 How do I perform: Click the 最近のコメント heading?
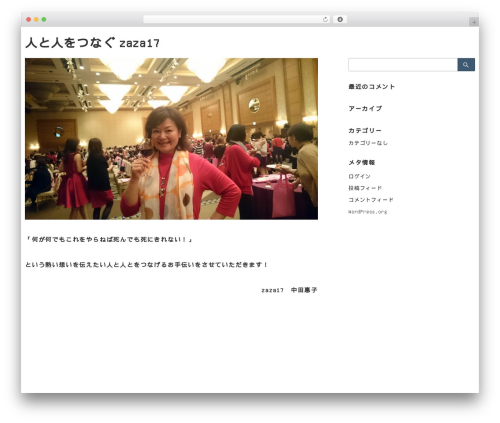coord(372,87)
